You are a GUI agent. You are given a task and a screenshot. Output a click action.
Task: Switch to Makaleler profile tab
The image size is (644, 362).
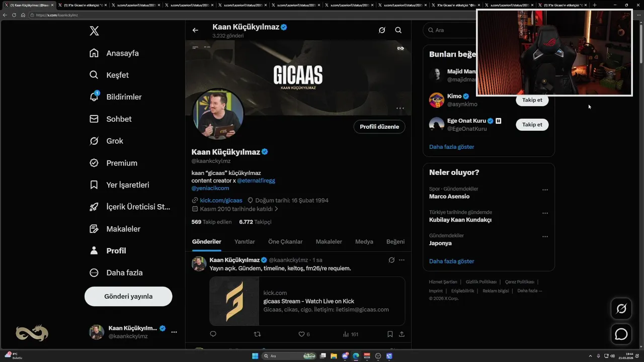coord(329,242)
